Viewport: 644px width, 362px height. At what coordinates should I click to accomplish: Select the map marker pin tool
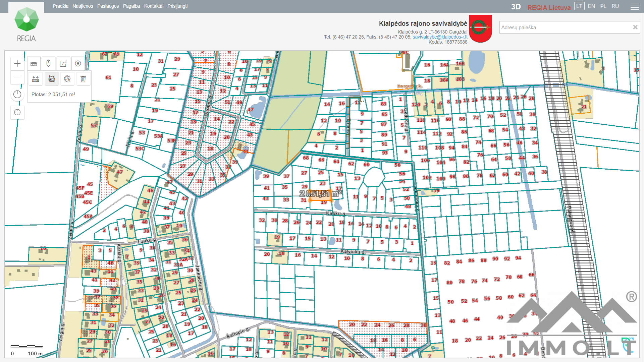[x=49, y=64]
